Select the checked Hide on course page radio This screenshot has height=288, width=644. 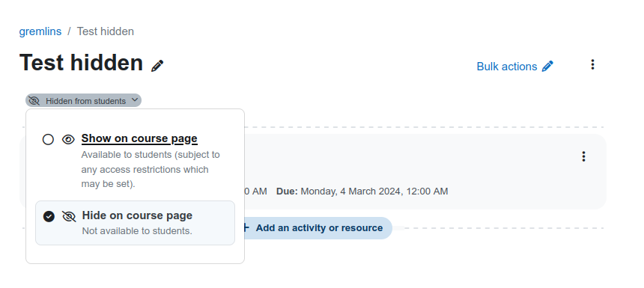click(49, 216)
